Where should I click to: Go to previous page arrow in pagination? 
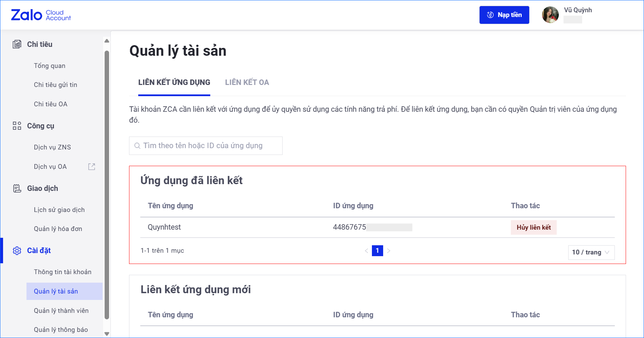[x=366, y=251]
